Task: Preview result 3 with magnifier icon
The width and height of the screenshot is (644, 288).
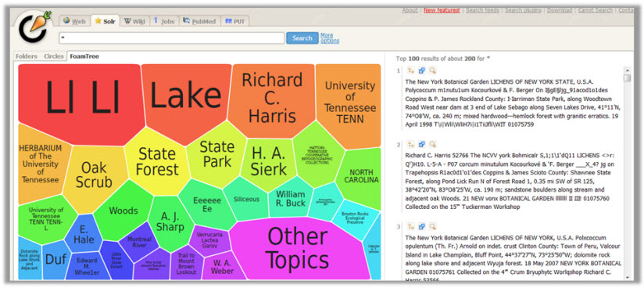Action: [432, 226]
